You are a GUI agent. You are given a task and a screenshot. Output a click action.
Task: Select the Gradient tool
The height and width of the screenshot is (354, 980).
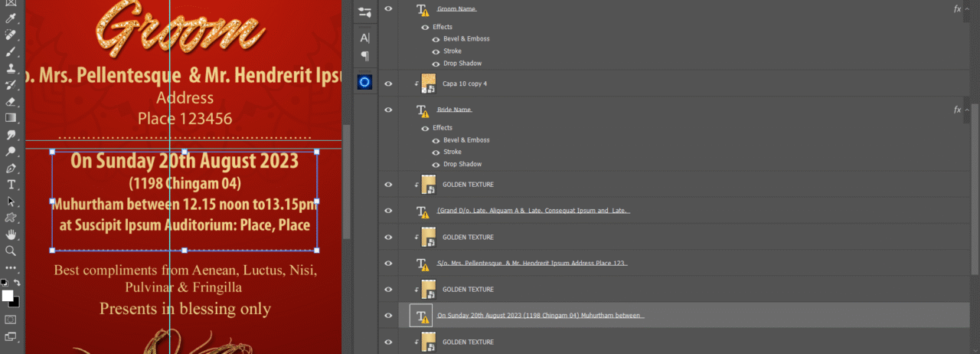click(x=11, y=118)
